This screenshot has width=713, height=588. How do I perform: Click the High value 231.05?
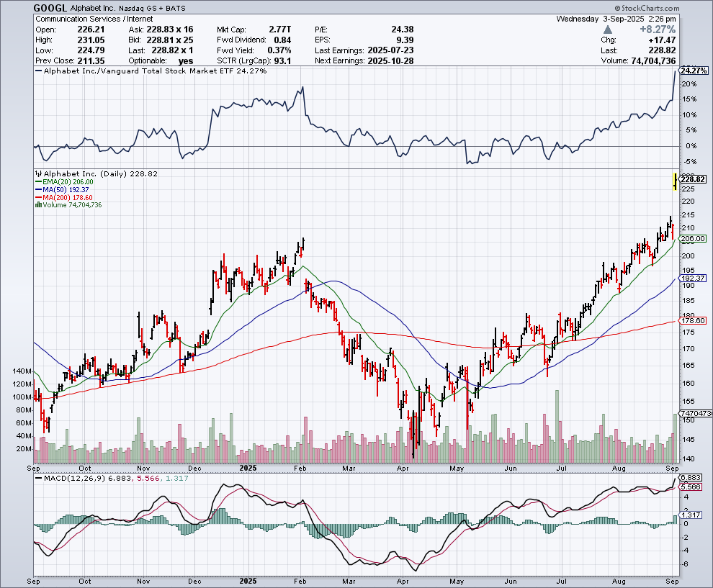[x=91, y=40]
